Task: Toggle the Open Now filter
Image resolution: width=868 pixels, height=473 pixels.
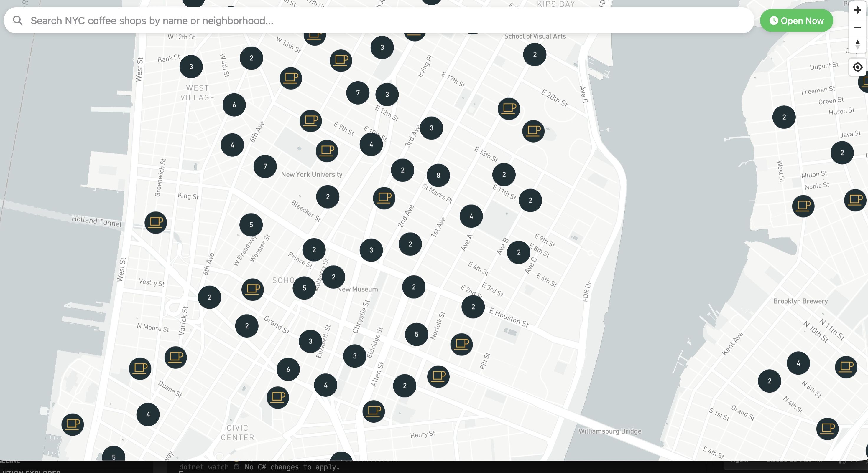Action: (x=796, y=21)
